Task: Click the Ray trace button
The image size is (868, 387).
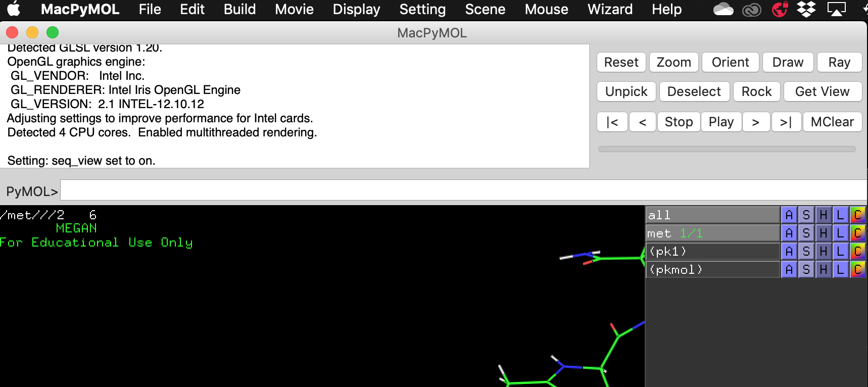Action: pos(840,62)
